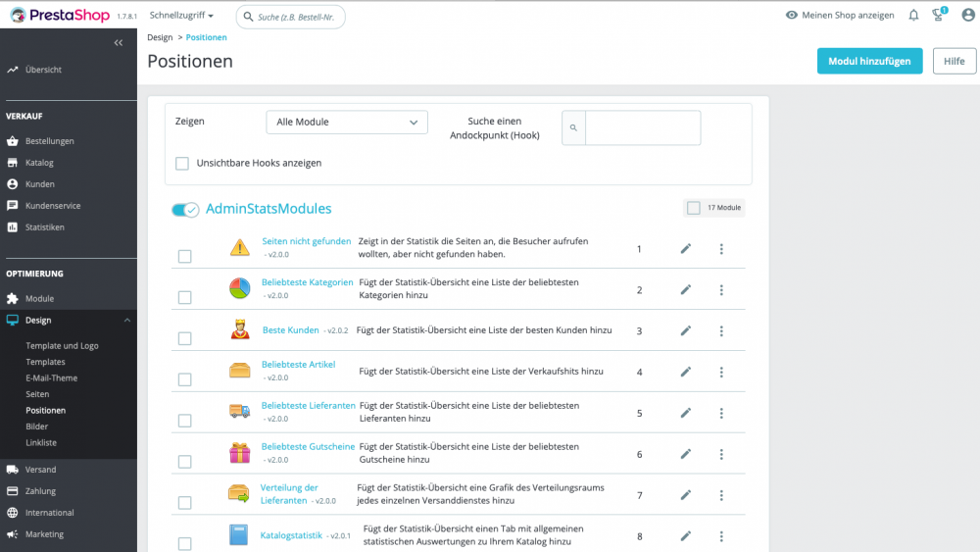The width and height of the screenshot is (980, 552).
Task: Open the Alle Module dropdown
Action: coord(347,122)
